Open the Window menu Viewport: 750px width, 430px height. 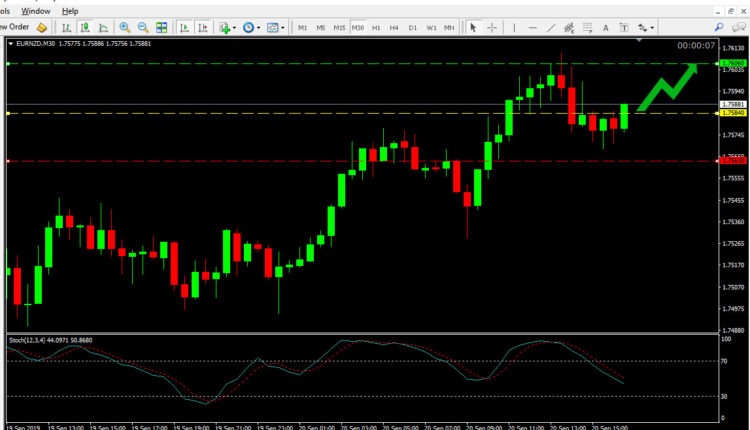tap(36, 11)
